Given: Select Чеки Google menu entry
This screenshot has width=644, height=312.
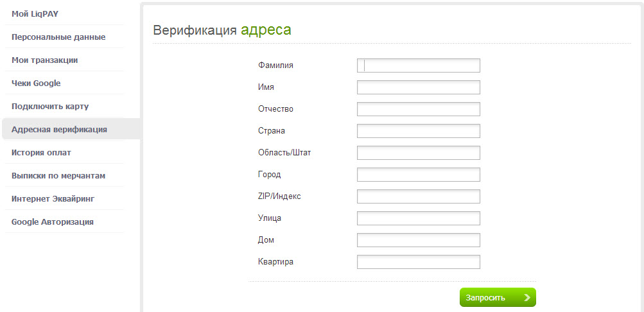Looking at the screenshot, I should [36, 83].
